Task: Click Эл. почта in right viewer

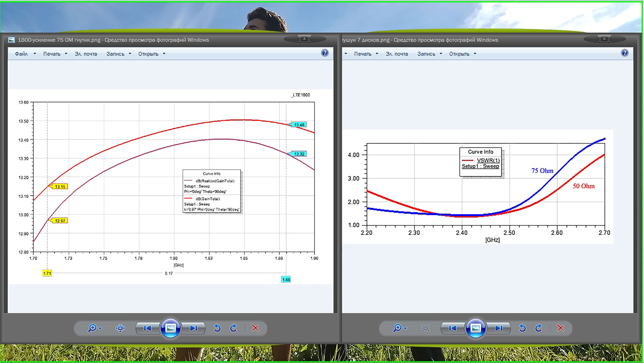Action: [x=396, y=54]
